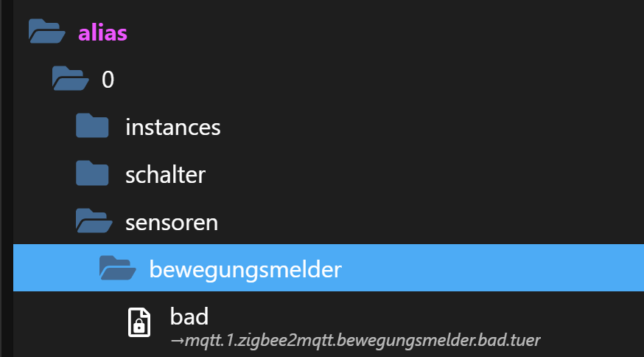
Task: Select the bewegungsmelder label text
Action: 245,270
